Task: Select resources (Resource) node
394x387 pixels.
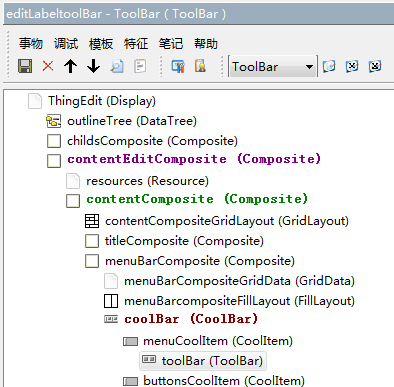Action: [x=147, y=181]
